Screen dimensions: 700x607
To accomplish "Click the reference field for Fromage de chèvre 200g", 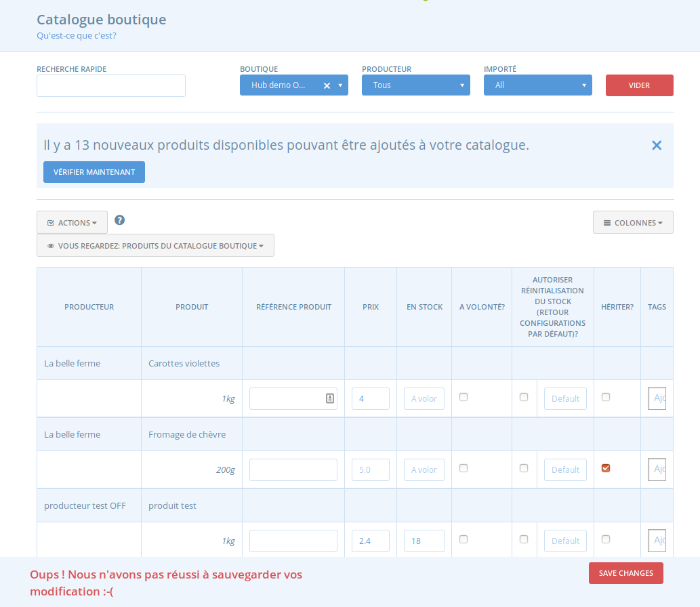I will pyautogui.click(x=293, y=469).
